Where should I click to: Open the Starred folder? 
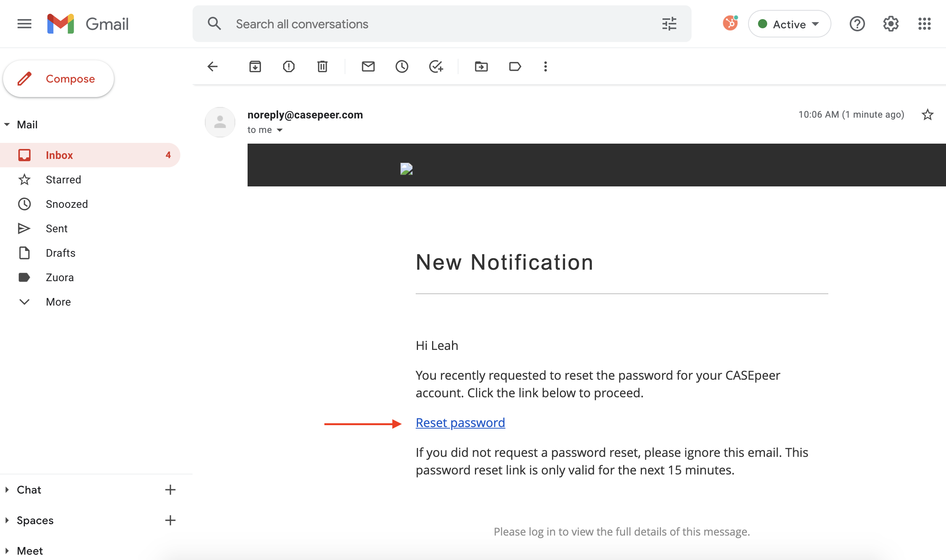coord(90,180)
